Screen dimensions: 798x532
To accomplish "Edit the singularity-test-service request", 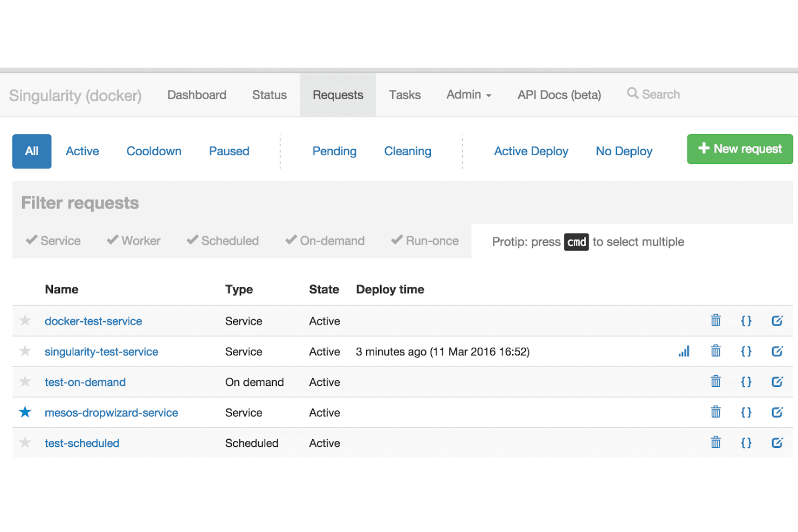I will coord(777,351).
